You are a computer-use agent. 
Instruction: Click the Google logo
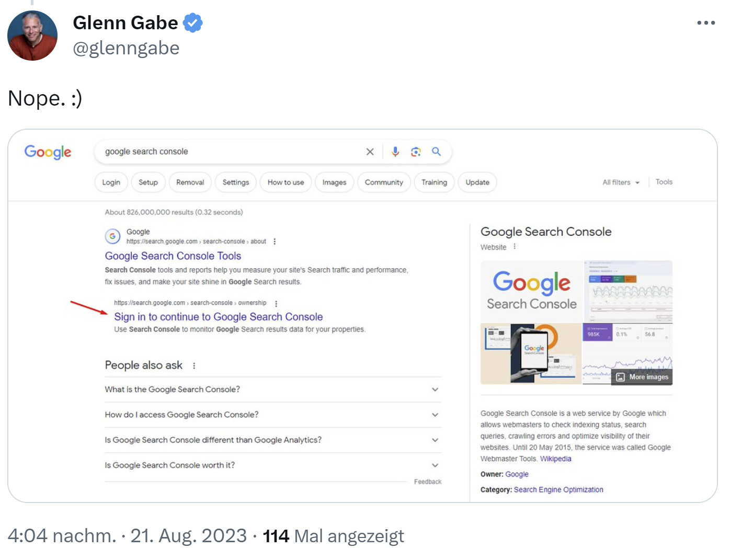pyautogui.click(x=48, y=152)
